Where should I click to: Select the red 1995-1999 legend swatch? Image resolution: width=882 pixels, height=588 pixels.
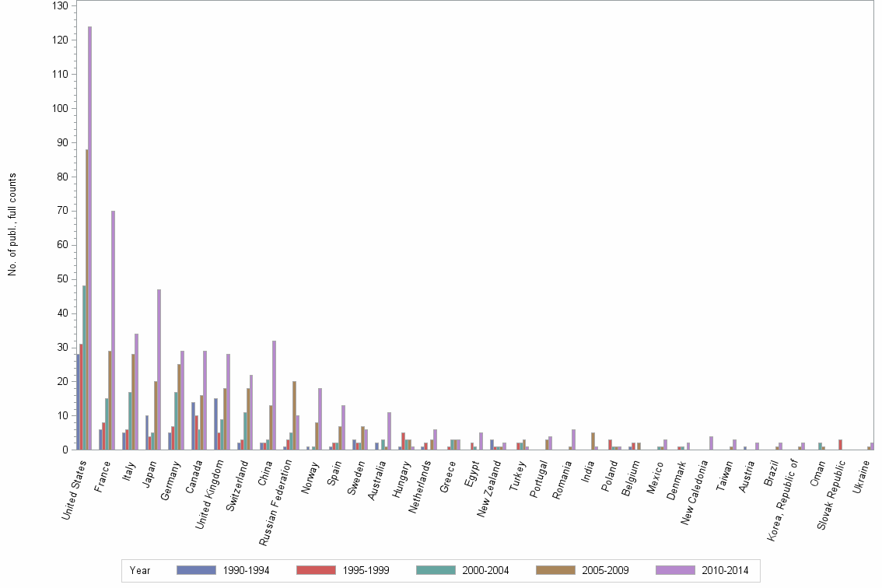pyautogui.click(x=315, y=570)
